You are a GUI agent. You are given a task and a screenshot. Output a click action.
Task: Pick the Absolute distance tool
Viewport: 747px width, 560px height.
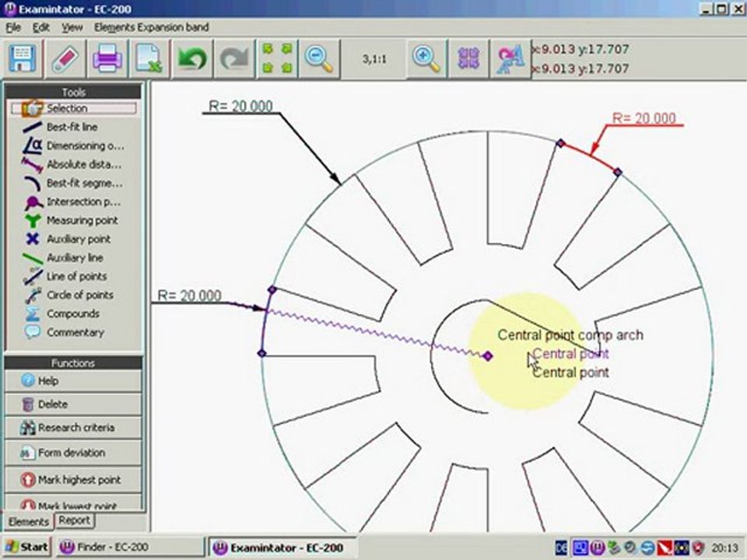[x=74, y=164]
